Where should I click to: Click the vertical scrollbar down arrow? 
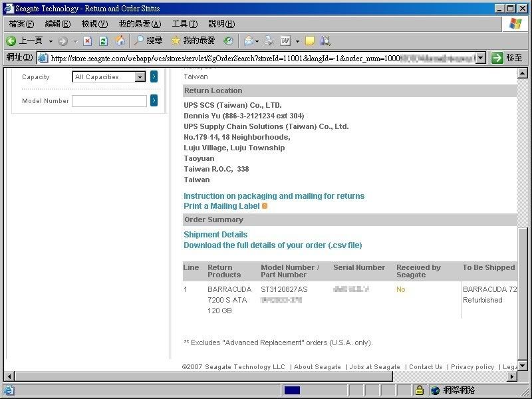(x=523, y=366)
